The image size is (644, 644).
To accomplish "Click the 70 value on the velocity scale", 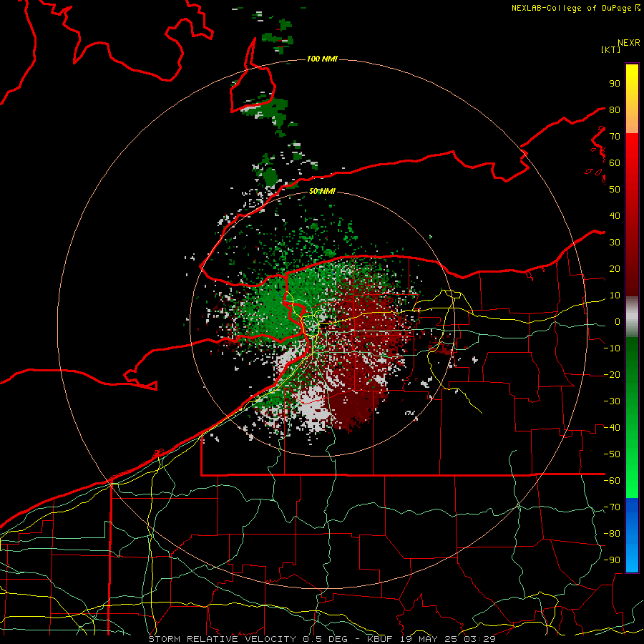I will (x=615, y=137).
